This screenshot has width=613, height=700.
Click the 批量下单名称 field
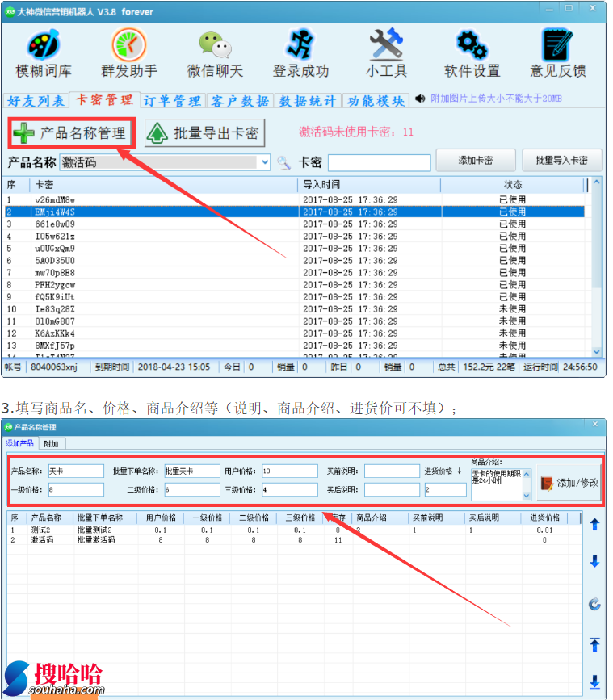192,471
